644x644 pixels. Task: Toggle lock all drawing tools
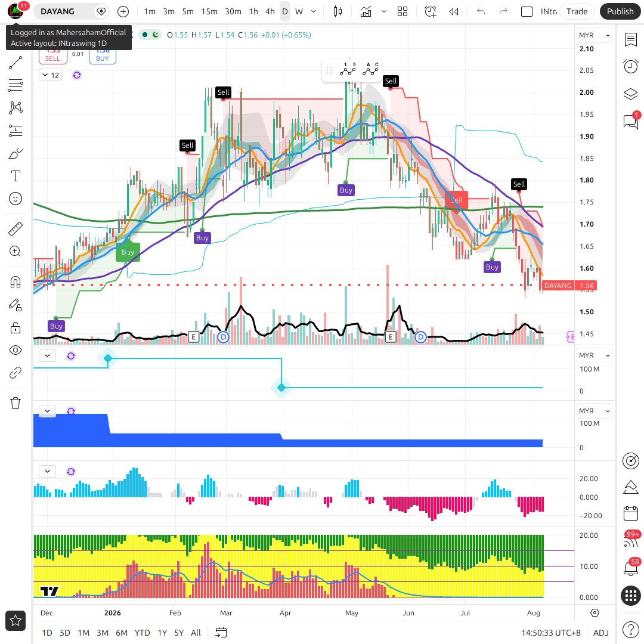tap(16, 328)
